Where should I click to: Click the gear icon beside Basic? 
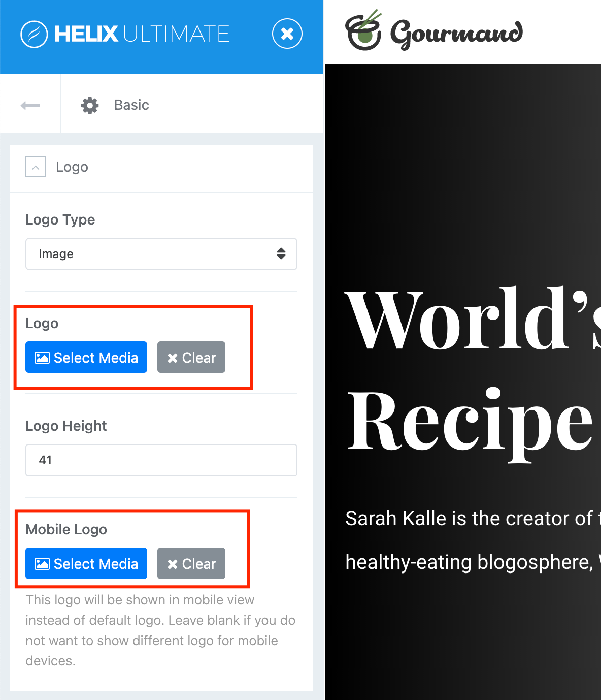[x=90, y=105]
